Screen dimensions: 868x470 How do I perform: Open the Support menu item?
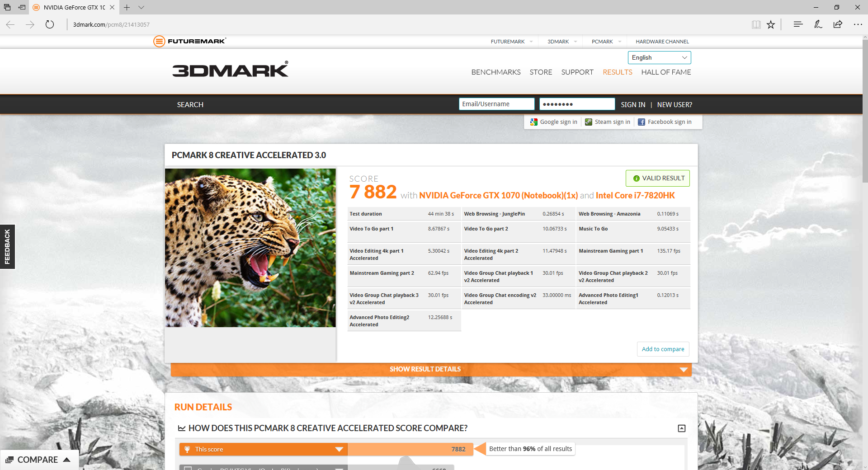pos(577,72)
